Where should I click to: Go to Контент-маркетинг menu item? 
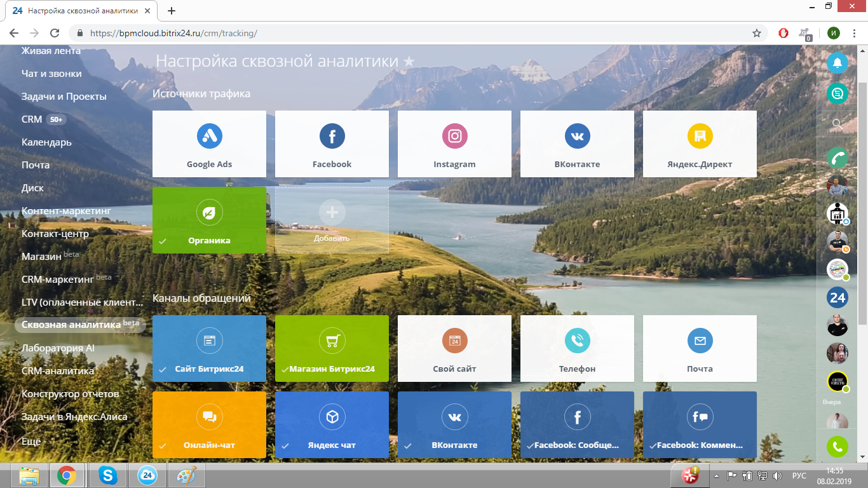coord(66,211)
